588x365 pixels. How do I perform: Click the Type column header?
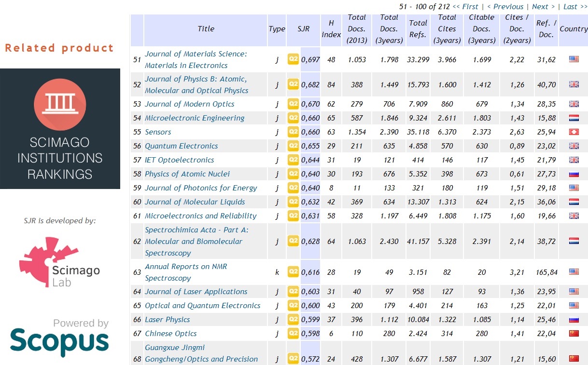coord(277,29)
